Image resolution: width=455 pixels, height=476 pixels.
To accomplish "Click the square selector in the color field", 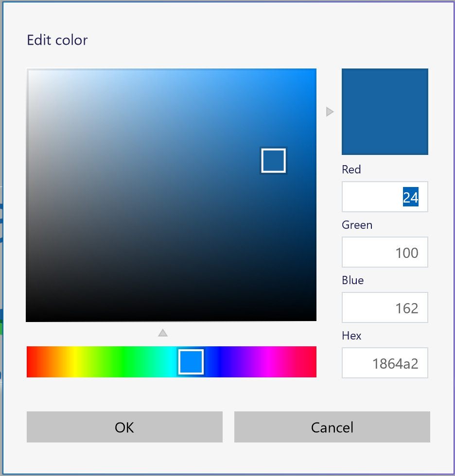I will coord(273,160).
